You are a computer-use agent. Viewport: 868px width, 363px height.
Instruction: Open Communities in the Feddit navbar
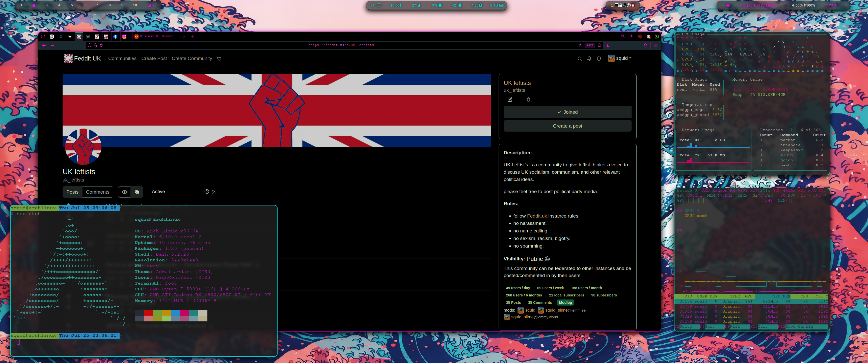(122, 58)
